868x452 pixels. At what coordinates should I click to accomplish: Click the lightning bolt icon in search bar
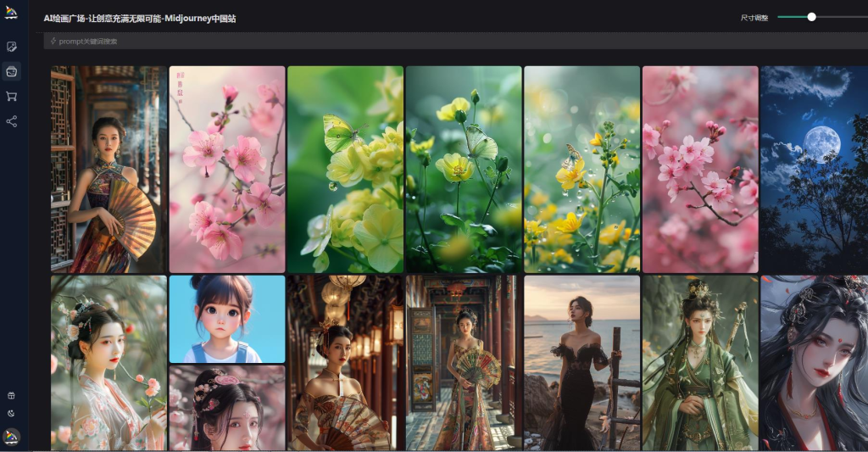53,41
